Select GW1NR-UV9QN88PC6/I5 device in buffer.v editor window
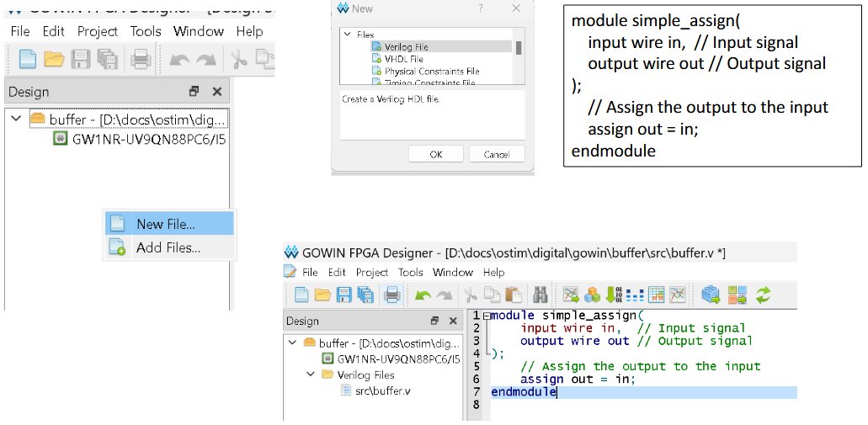 coord(398,359)
